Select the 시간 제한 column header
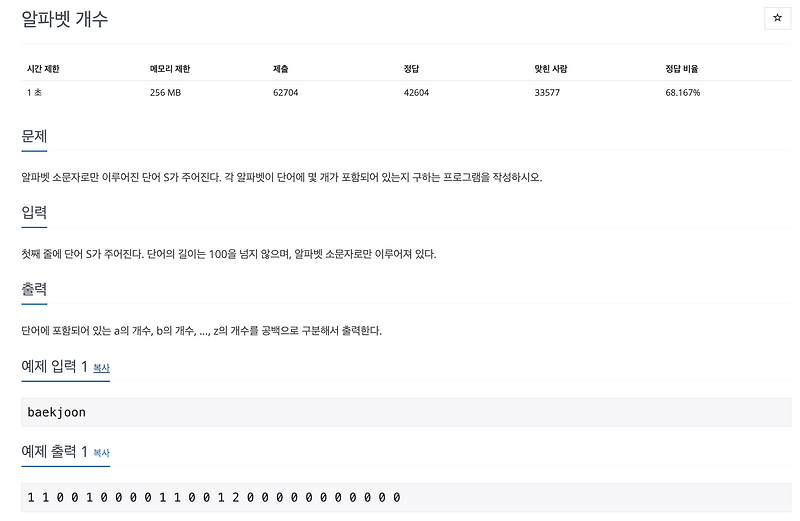The height and width of the screenshot is (521, 800). click(x=43, y=69)
